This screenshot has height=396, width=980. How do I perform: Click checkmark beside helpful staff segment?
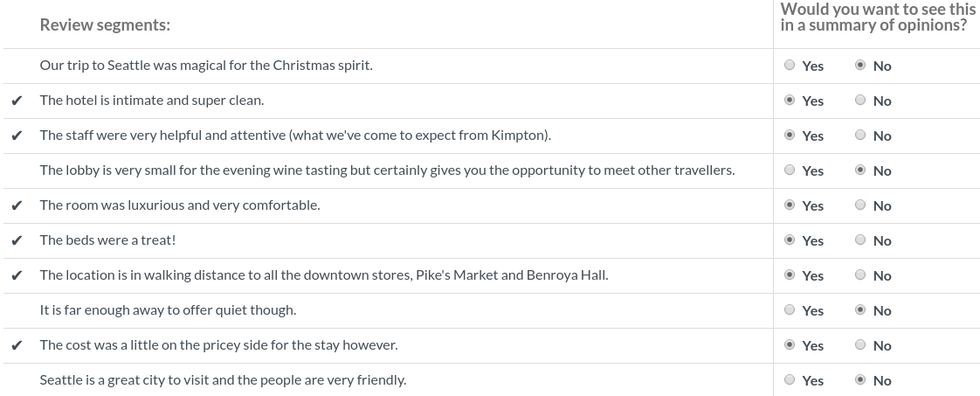pyautogui.click(x=17, y=135)
